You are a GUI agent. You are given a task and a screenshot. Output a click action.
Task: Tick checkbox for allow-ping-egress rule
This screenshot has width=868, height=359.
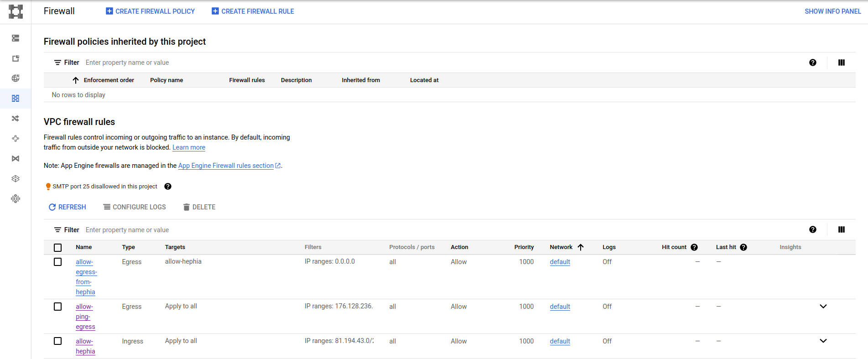(x=58, y=307)
